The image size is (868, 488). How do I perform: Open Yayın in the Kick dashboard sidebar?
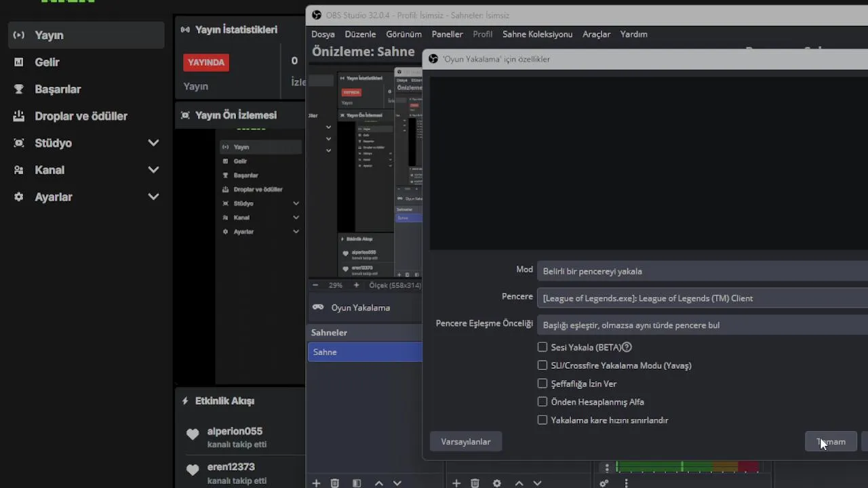point(86,35)
